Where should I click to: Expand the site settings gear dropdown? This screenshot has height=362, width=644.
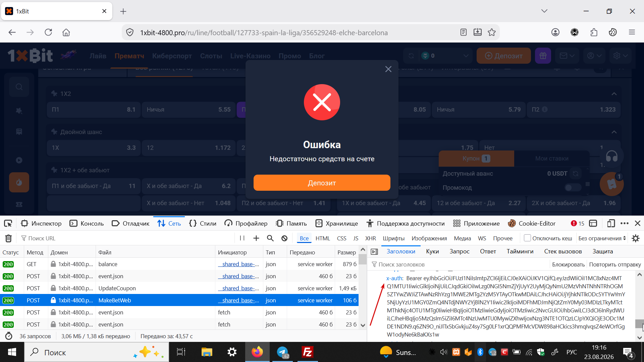click(620, 56)
